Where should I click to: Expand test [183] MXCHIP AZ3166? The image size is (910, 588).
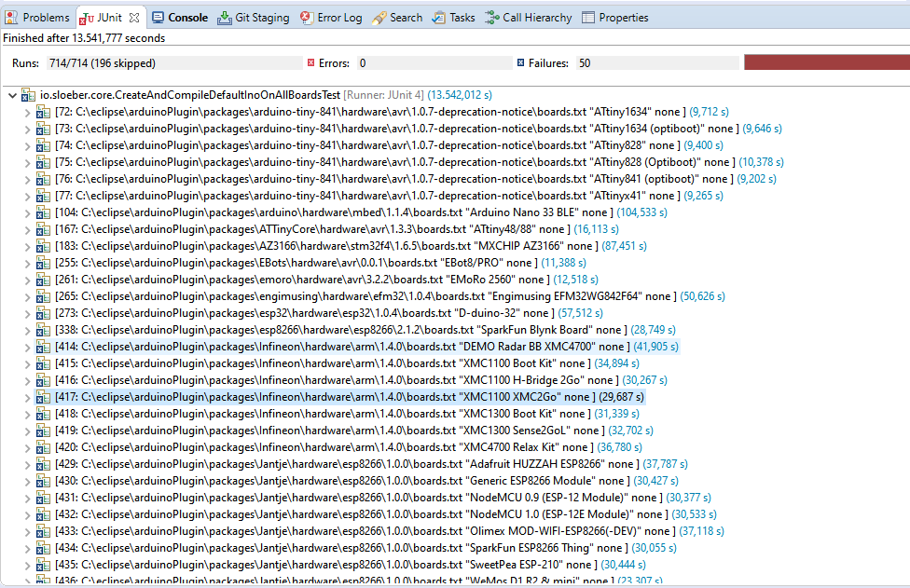[27, 246]
